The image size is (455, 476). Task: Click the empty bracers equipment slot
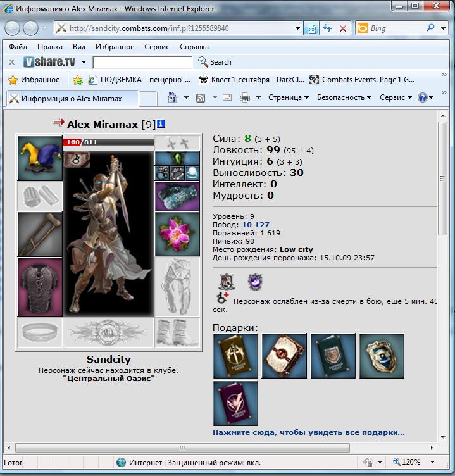coord(40,196)
